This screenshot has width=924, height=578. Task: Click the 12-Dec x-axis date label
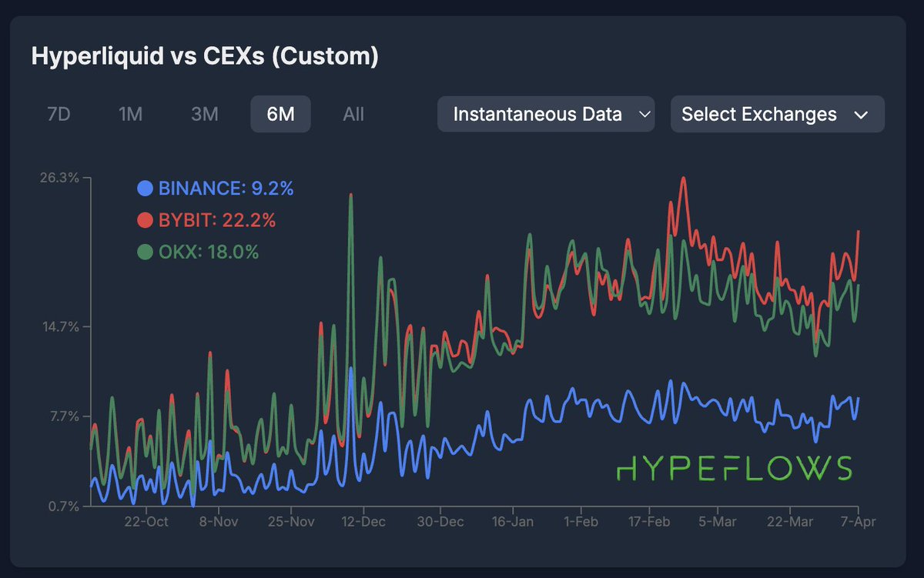[363, 521]
